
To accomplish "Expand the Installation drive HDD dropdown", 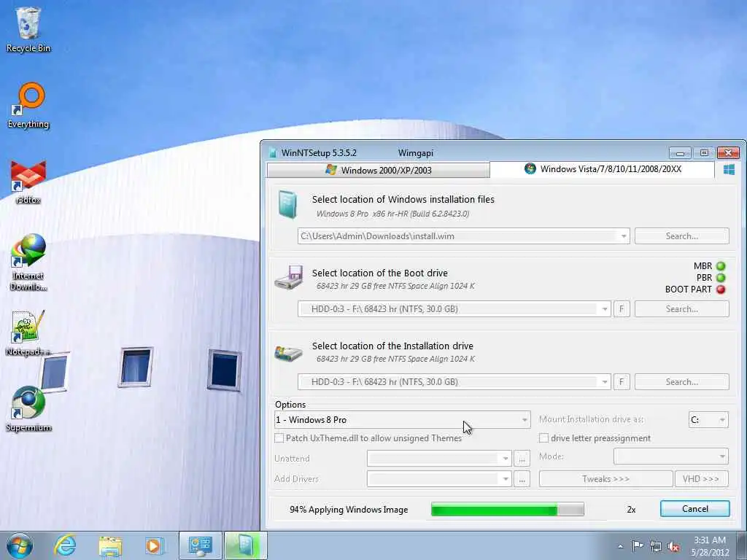I will pos(604,382).
